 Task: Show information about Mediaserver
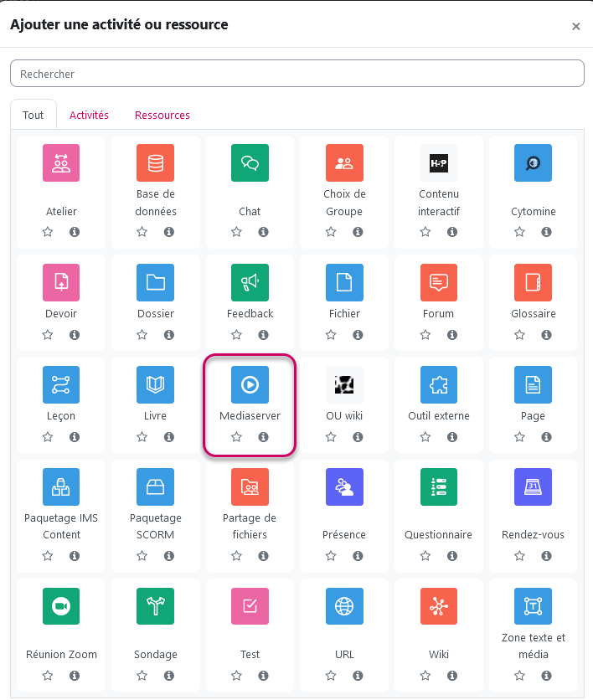[263, 436]
